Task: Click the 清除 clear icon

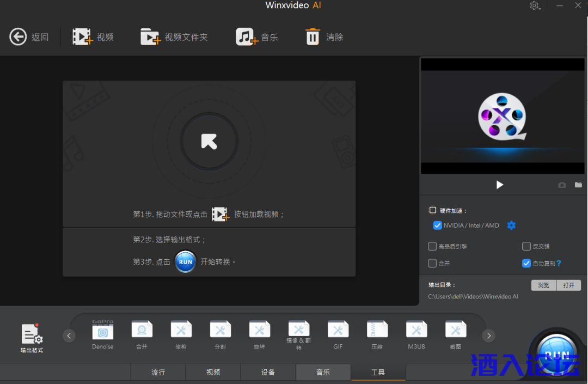Action: pyautogui.click(x=324, y=36)
